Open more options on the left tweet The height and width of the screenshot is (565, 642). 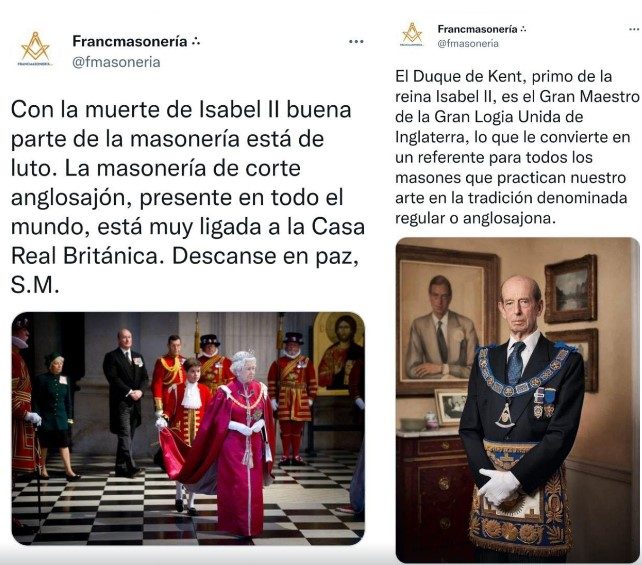pos(356,41)
